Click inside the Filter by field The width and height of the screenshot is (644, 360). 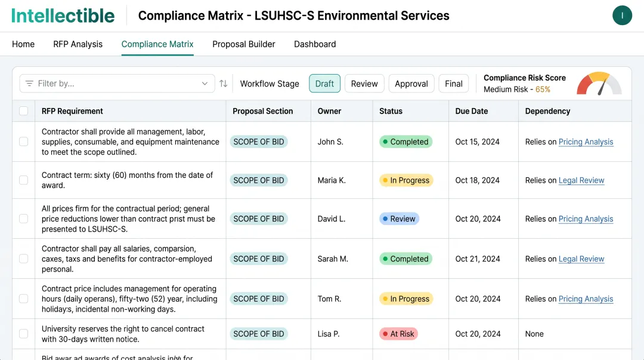[117, 84]
